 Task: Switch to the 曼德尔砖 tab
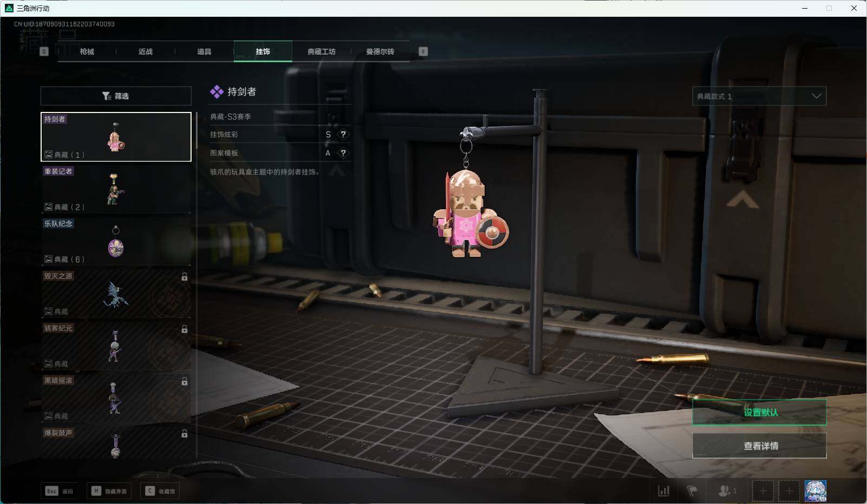pyautogui.click(x=380, y=51)
